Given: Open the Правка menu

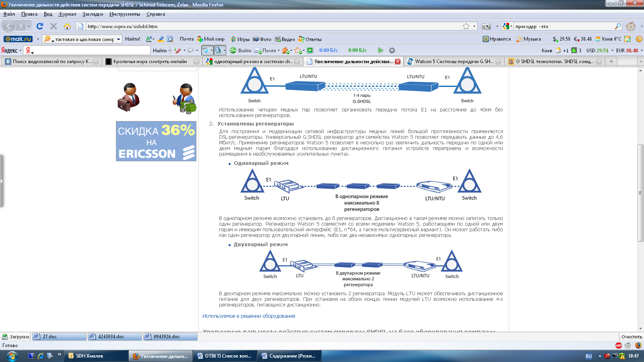Looking at the screenshot, I should [x=29, y=14].
